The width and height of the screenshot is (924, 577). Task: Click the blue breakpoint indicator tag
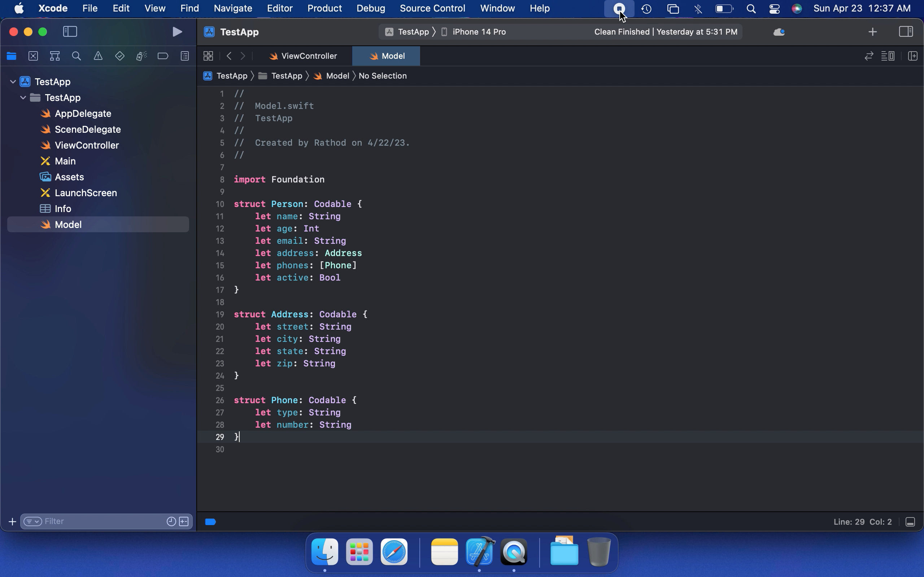click(210, 522)
